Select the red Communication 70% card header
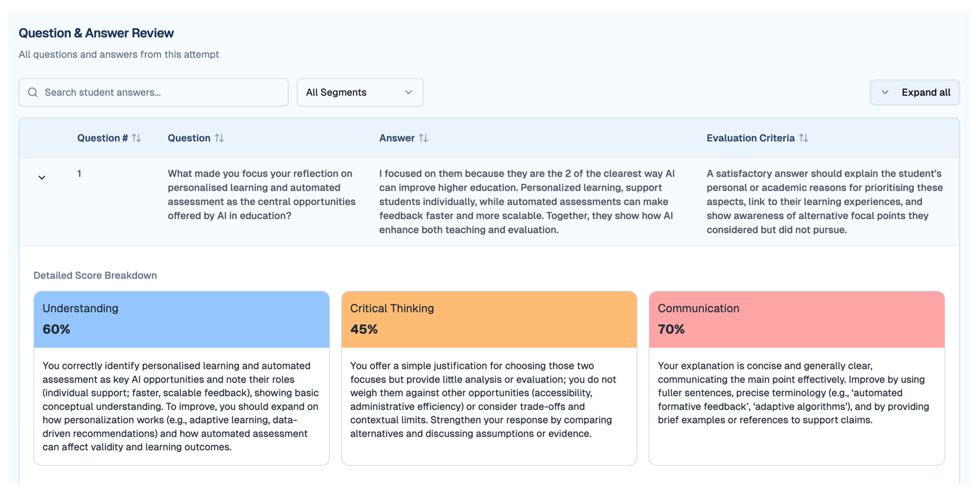The width and height of the screenshot is (980, 493). pyautogui.click(x=797, y=319)
